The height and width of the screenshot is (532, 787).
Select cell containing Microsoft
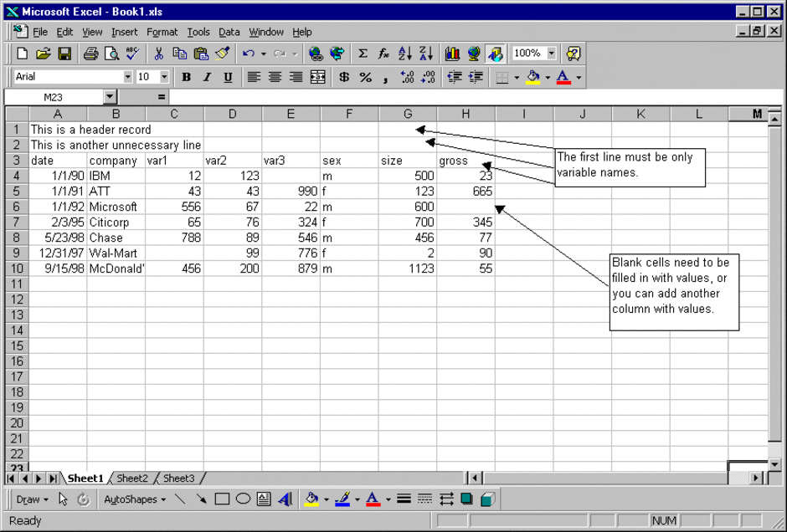(x=116, y=207)
